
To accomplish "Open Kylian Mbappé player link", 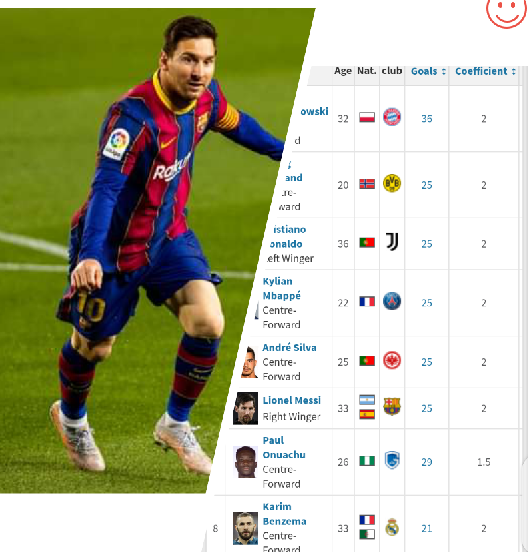I will [282, 288].
